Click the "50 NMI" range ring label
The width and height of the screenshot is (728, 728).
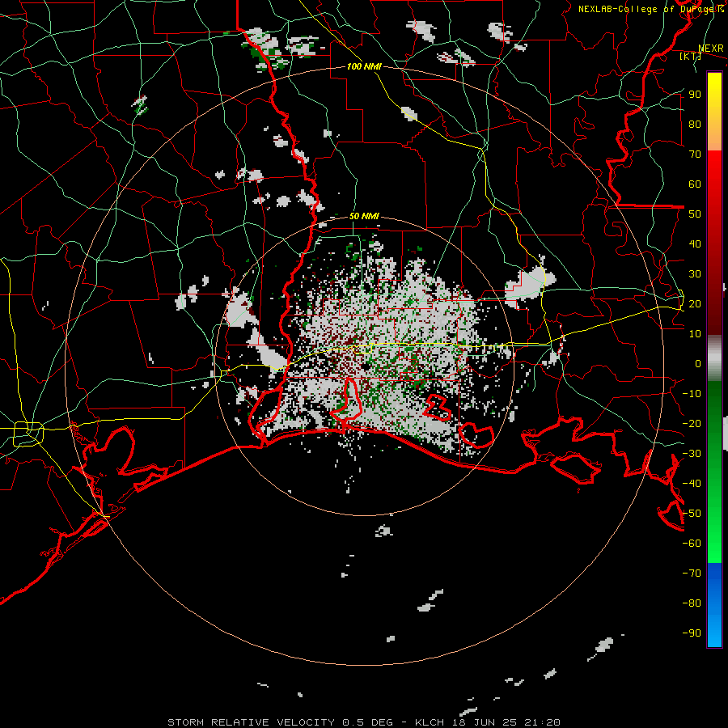click(x=364, y=216)
